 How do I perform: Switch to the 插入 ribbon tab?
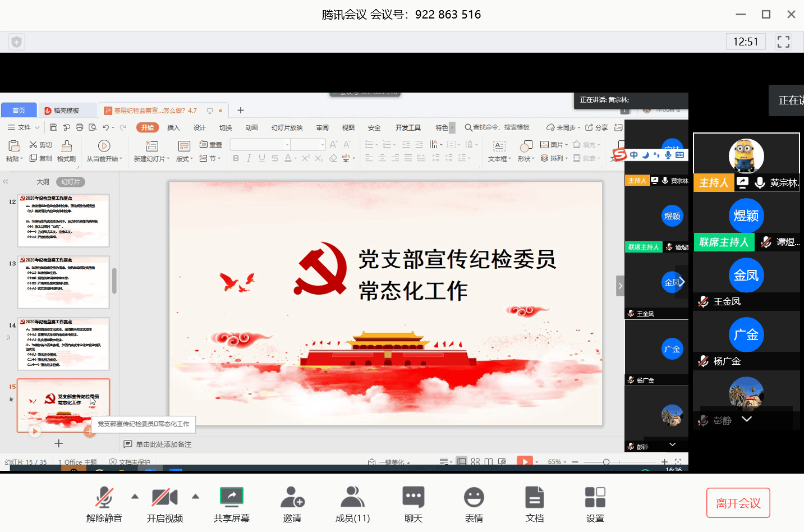(173, 128)
